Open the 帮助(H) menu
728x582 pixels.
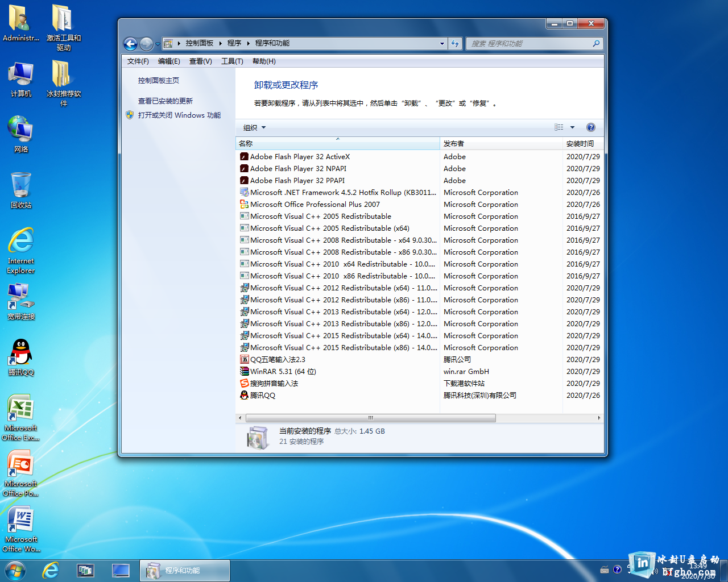click(x=264, y=61)
